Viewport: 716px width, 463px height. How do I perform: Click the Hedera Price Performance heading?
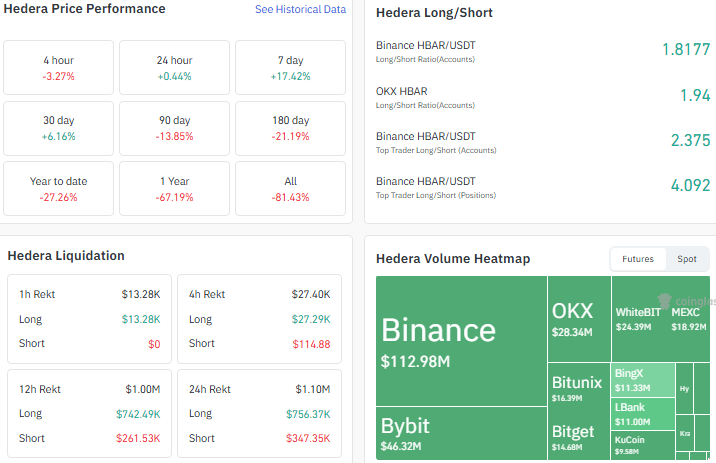(x=84, y=9)
